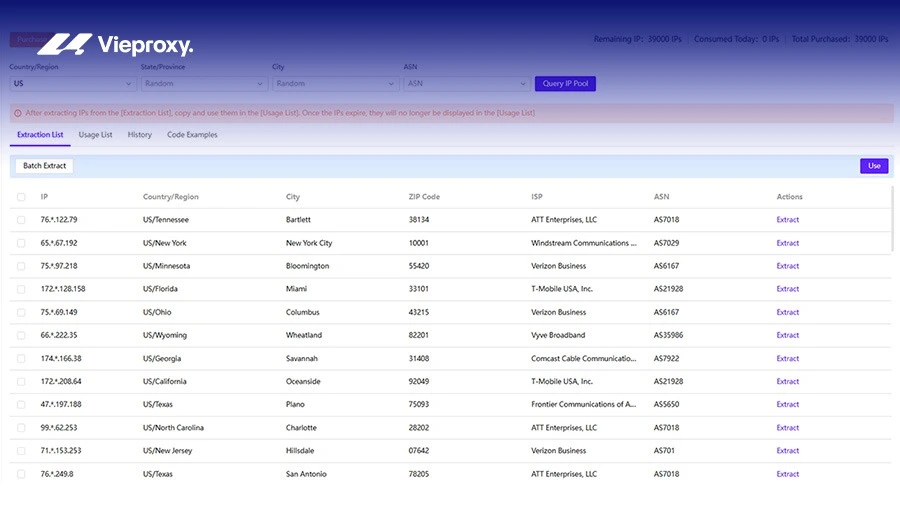
Task: Check the row for IP 65.*.67.192
Action: tap(21, 243)
